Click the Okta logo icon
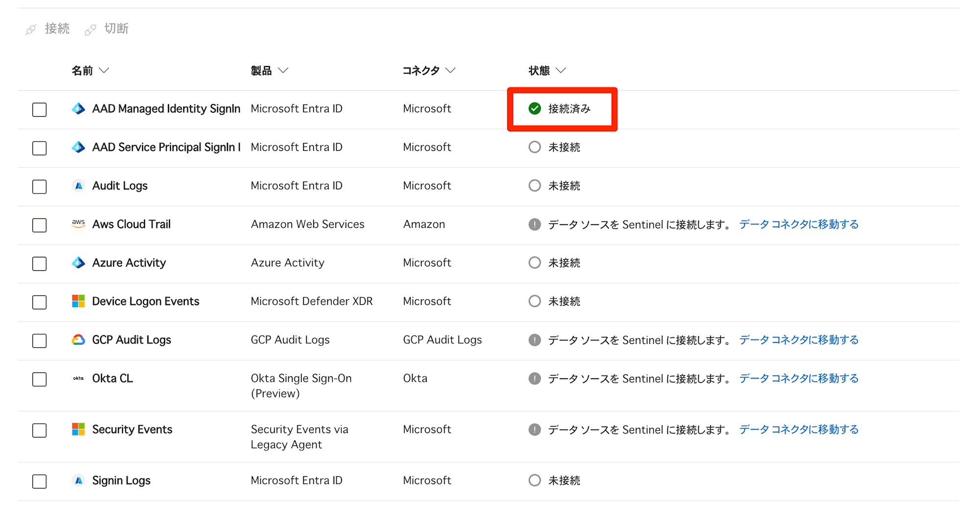The image size is (980, 512). 78,378
